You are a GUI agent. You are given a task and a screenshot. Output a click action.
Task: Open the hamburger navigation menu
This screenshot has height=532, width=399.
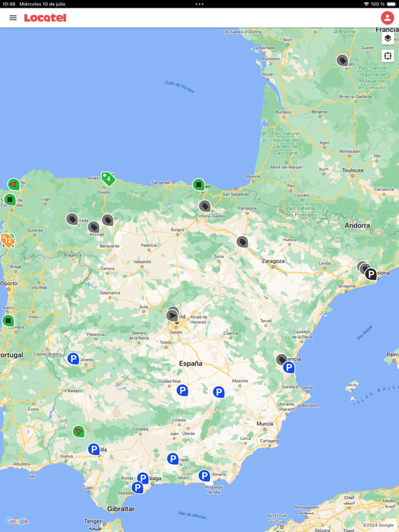tap(13, 17)
